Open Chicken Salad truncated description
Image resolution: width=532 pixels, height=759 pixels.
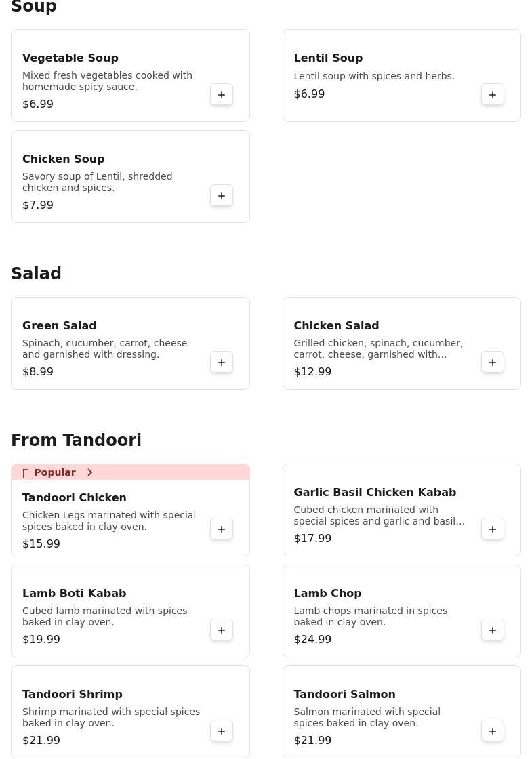click(x=378, y=348)
